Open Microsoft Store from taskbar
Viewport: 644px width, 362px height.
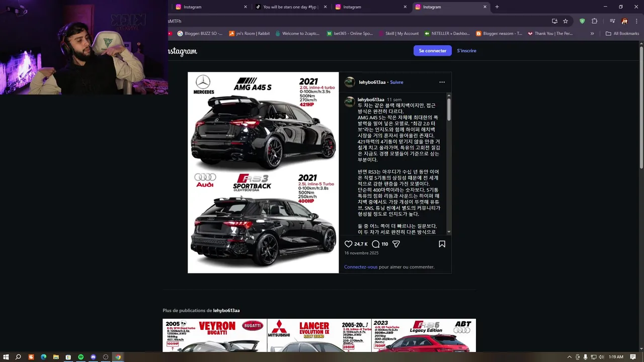coord(68,357)
